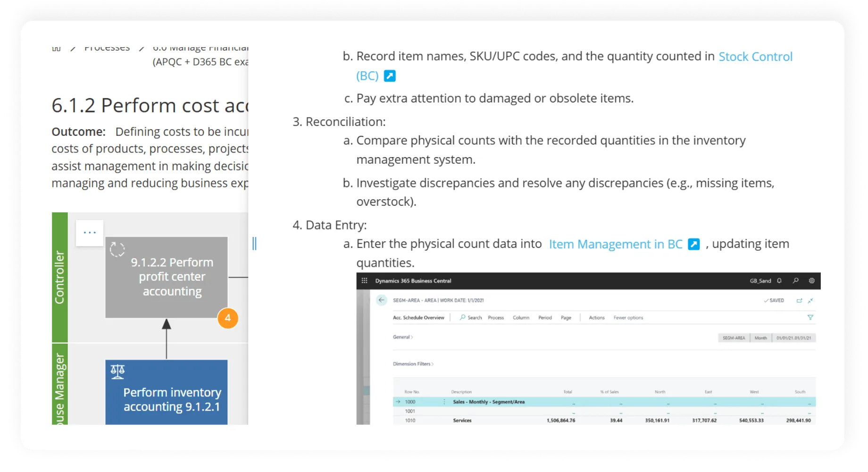868x472 pixels.
Task: Select the Perform inventory accounting 9.1.2.1 box
Action: [x=167, y=392]
